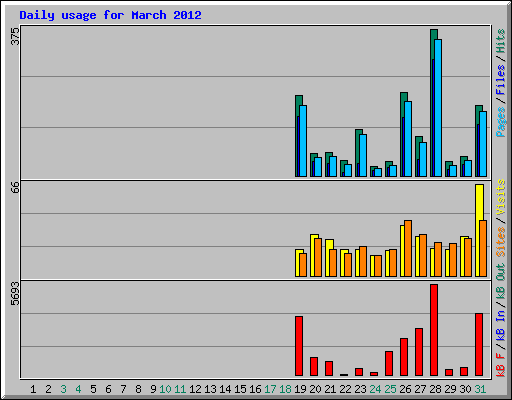Click day 8 on the x-axis

138,389
